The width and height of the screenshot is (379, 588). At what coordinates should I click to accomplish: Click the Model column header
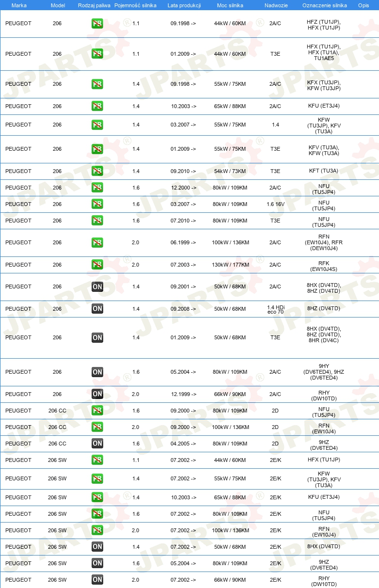pos(58,5)
